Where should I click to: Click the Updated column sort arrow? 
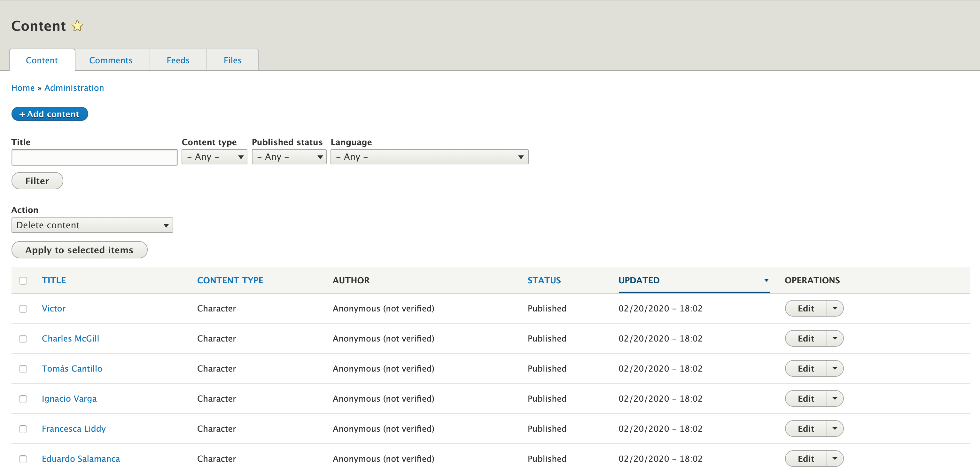click(x=766, y=280)
